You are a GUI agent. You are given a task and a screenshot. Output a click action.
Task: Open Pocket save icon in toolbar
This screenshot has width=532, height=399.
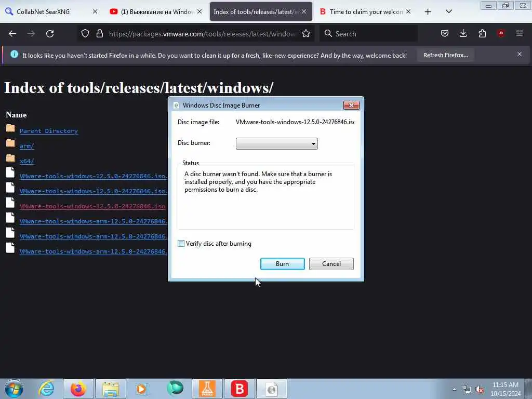click(x=445, y=33)
